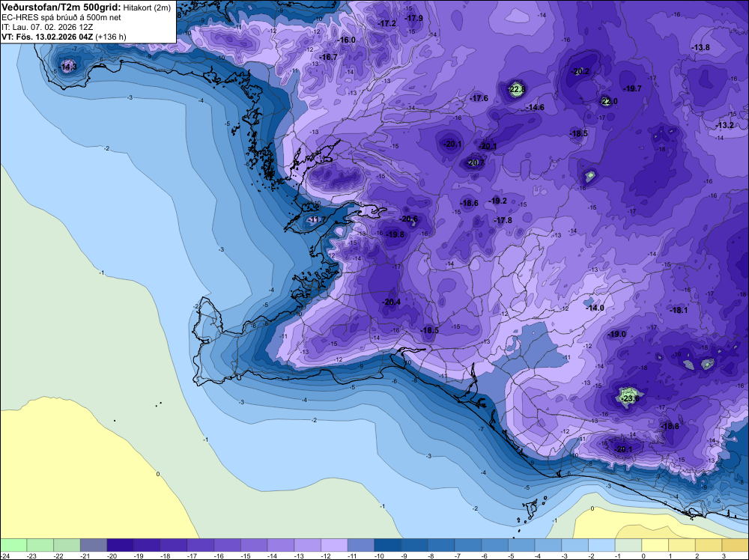Select the pale yellow legend swatch labeled 0
The height and width of the screenshot is (560, 749).
tap(655, 545)
